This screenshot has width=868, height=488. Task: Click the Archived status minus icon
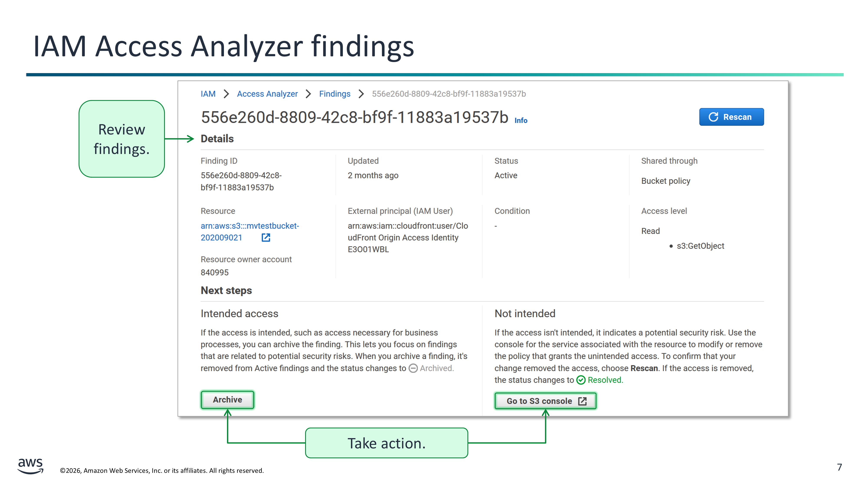pyautogui.click(x=413, y=368)
